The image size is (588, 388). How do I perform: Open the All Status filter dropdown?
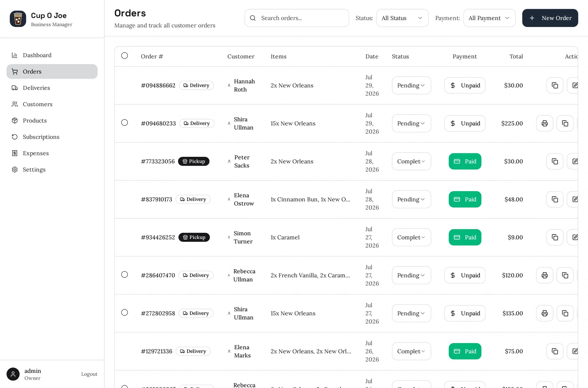pos(402,18)
